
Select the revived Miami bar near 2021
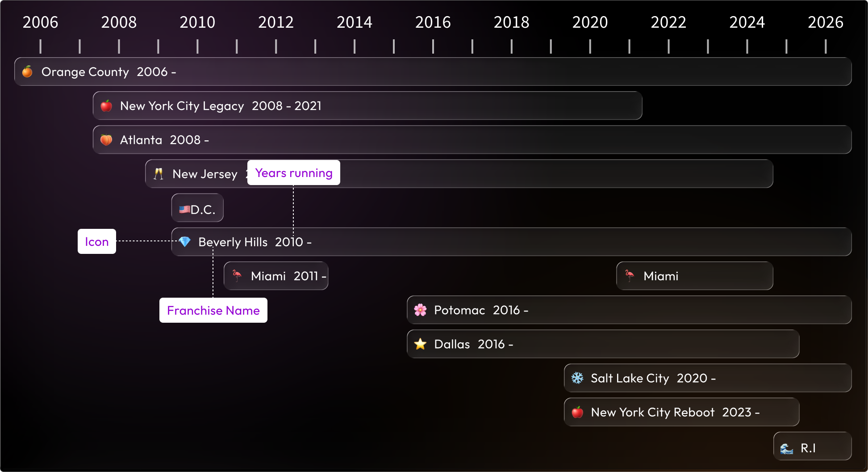pyautogui.click(x=694, y=276)
